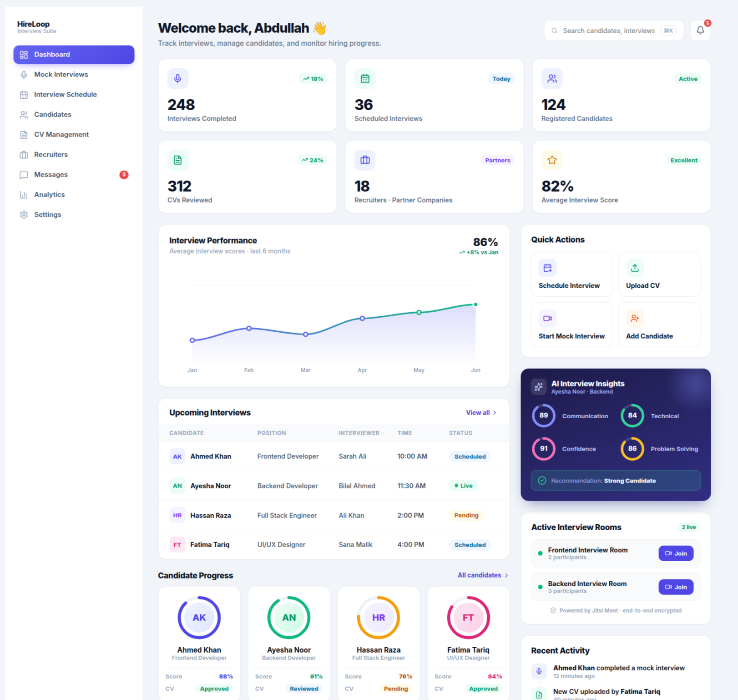Click the Partners badge on Recruiters card
Viewport: 738px width, 700px height.
click(498, 160)
